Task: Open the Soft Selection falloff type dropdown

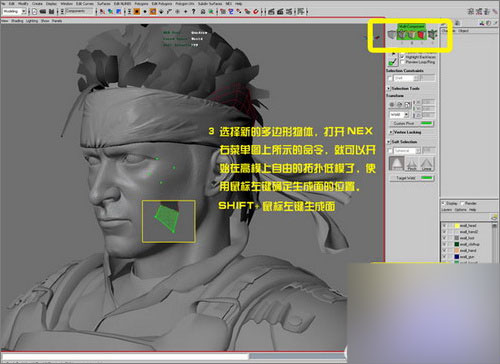Action: click(407, 151)
